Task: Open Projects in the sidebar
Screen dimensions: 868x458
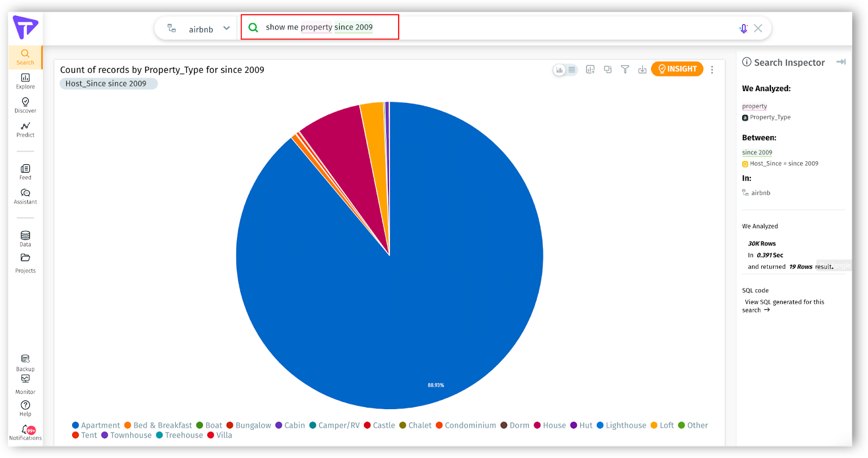Action: coord(25,263)
